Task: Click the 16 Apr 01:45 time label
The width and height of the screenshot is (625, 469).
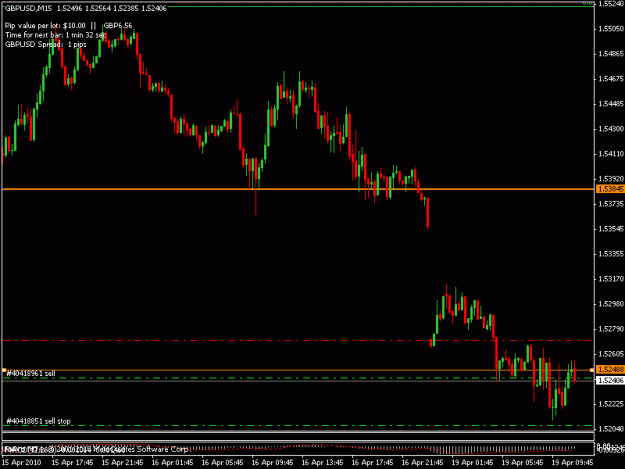Action: click(x=172, y=463)
